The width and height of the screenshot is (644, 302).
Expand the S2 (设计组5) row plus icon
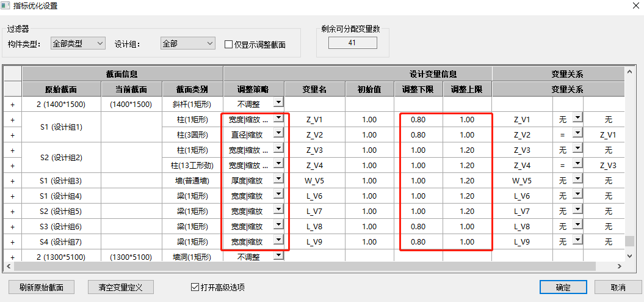pyautogui.click(x=12, y=212)
